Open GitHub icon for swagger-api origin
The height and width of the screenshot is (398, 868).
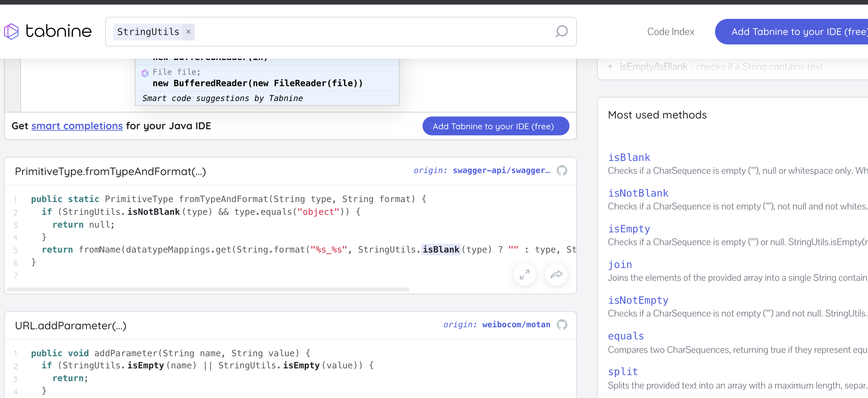click(562, 170)
